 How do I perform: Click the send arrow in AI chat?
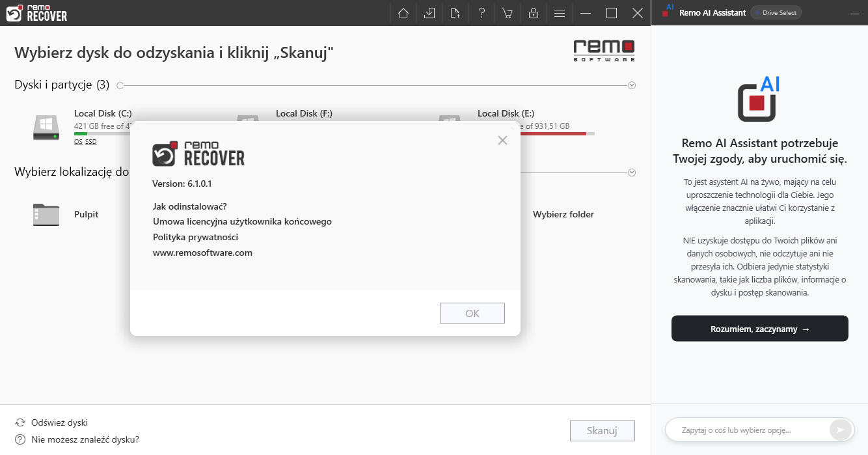pyautogui.click(x=840, y=430)
